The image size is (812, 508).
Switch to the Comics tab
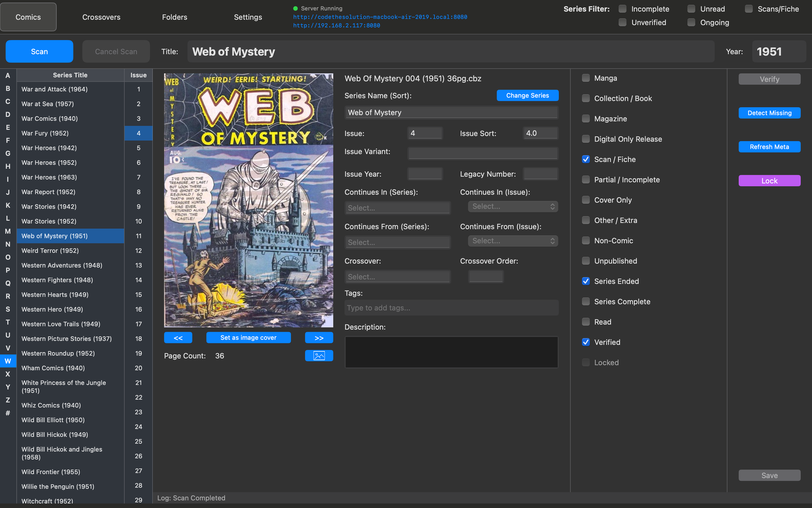(28, 17)
